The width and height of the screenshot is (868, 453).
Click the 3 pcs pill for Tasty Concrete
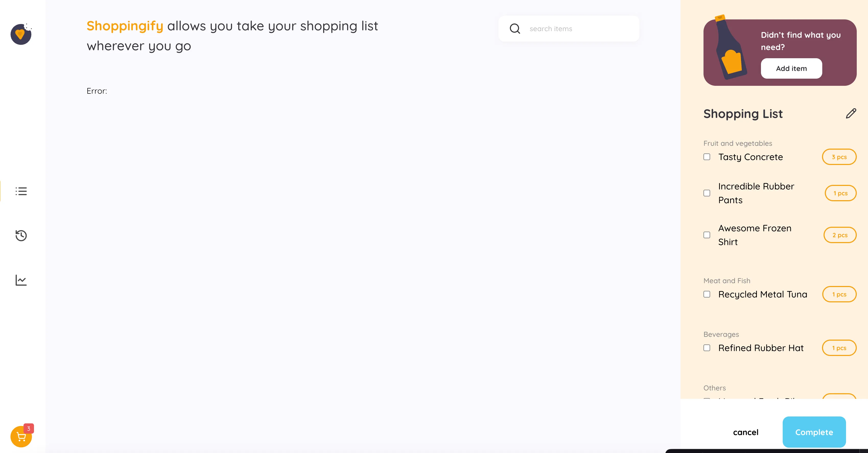point(839,157)
